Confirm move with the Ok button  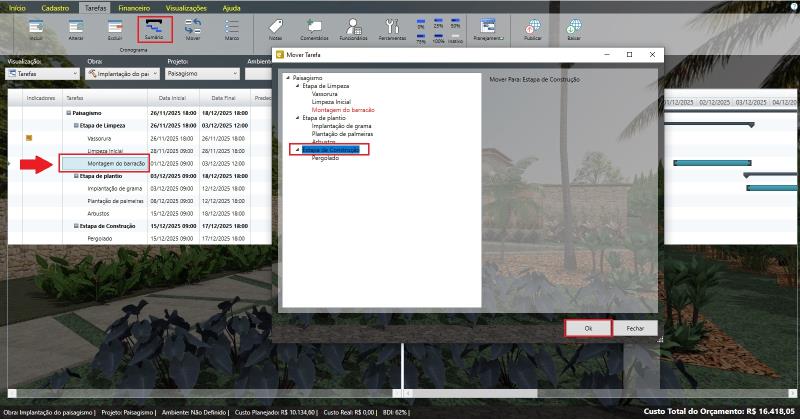pos(588,327)
